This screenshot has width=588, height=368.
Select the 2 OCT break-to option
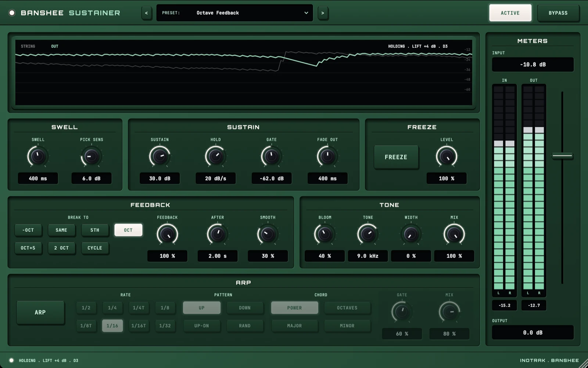(x=61, y=248)
